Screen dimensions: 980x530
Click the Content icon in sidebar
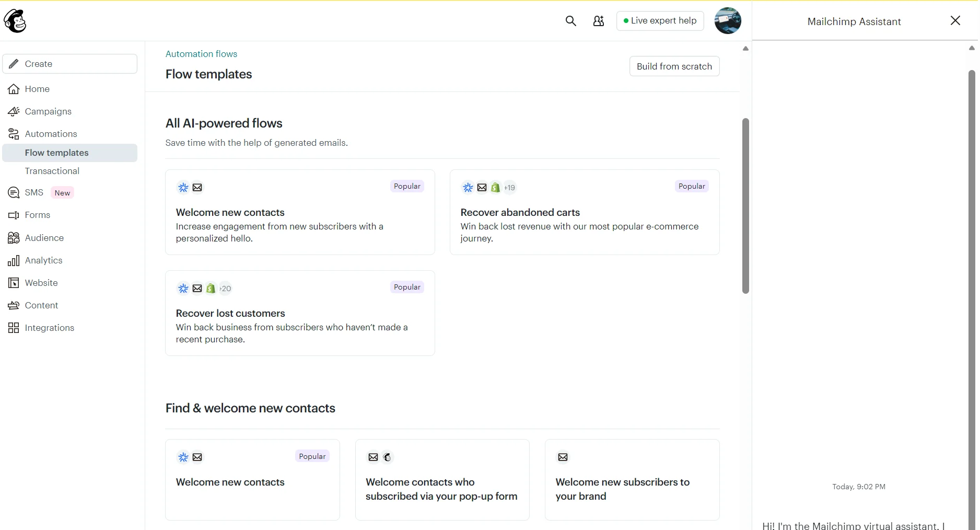click(x=14, y=305)
